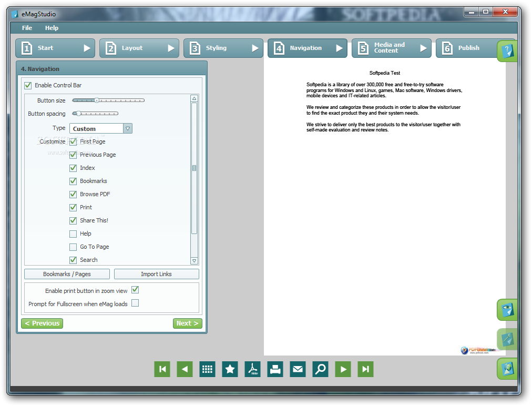Screen dimensions: 532x406
Task: Uncheck Enable Control Bar
Action: [x=28, y=85]
